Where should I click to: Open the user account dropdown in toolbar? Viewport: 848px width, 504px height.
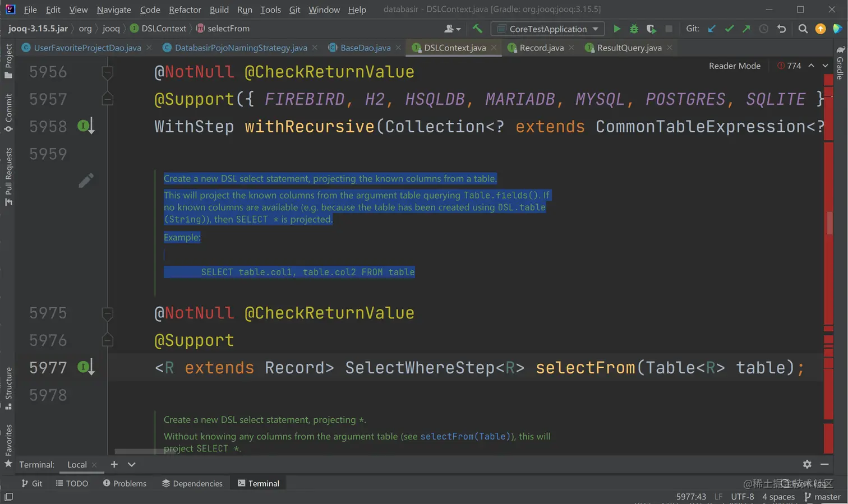coord(452,29)
